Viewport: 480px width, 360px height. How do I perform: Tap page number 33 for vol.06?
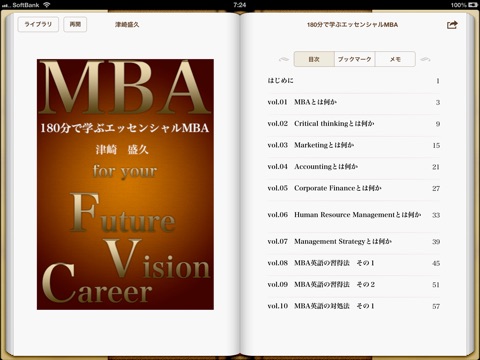pyautogui.click(x=436, y=215)
